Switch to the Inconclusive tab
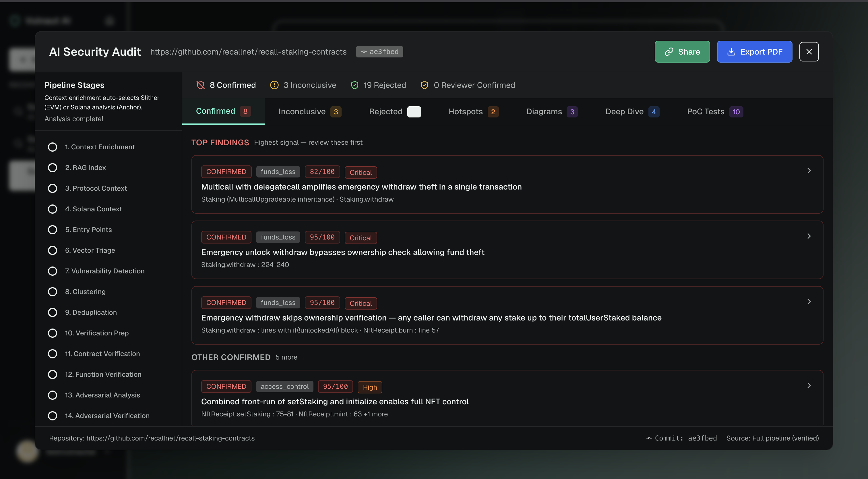This screenshot has width=868, height=479. [x=310, y=112]
